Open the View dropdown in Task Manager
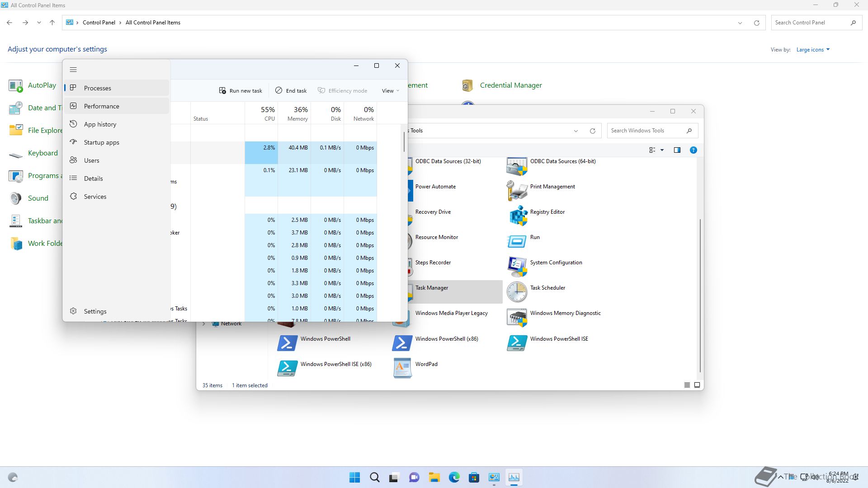 tap(391, 91)
